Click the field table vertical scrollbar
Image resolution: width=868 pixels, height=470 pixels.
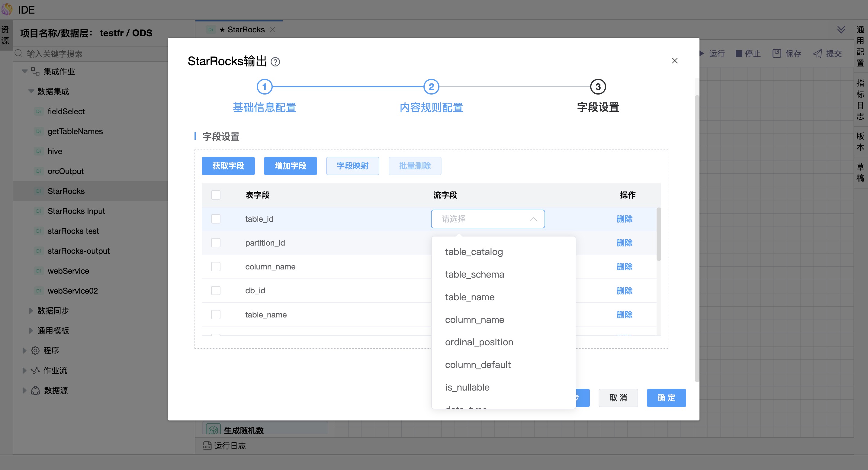[x=658, y=234]
